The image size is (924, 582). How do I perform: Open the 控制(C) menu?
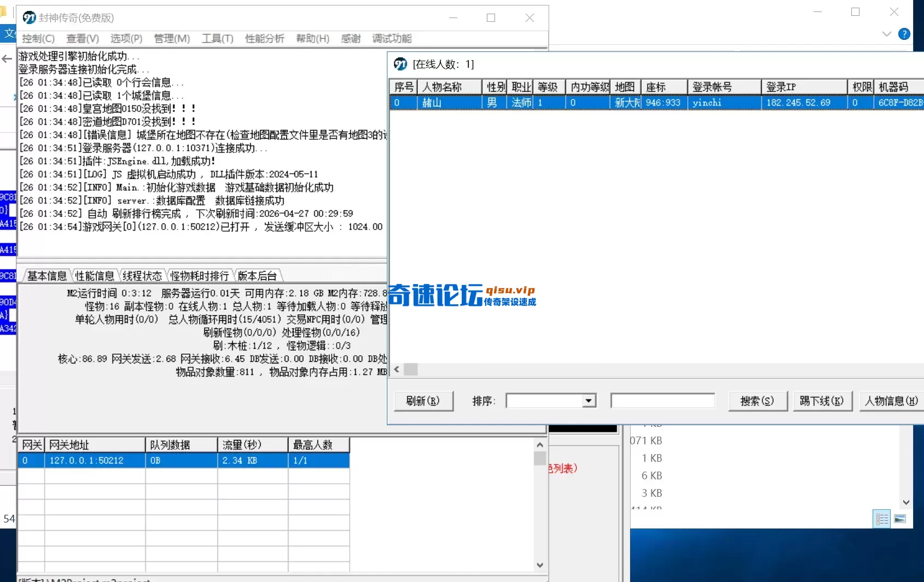pos(38,39)
